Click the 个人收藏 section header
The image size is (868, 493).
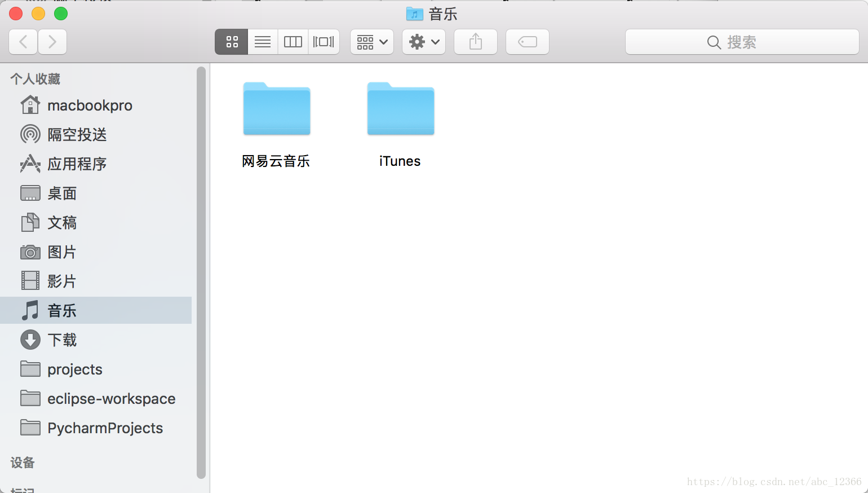(36, 79)
